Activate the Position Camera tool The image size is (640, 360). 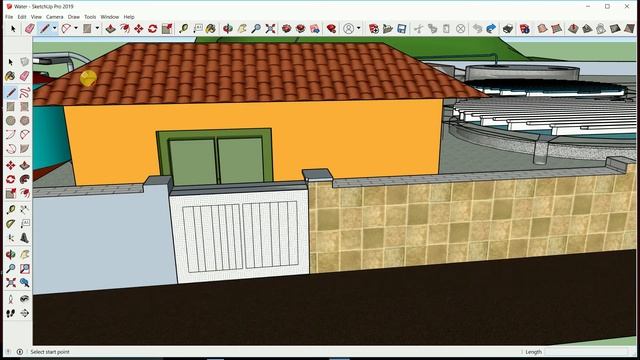point(11,299)
